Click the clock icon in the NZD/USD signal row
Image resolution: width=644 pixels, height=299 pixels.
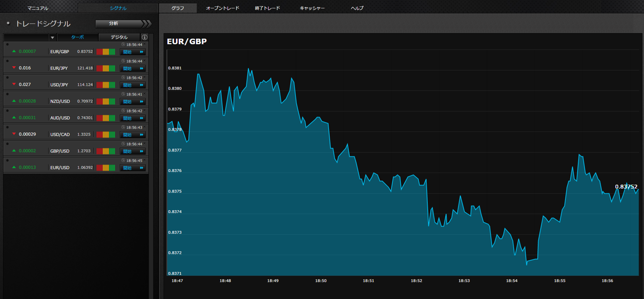click(x=123, y=94)
